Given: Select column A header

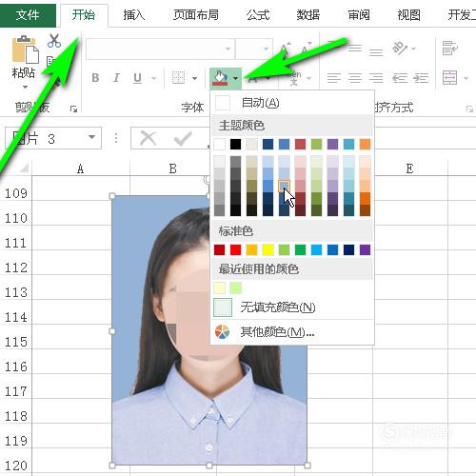Looking at the screenshot, I should [x=81, y=169].
